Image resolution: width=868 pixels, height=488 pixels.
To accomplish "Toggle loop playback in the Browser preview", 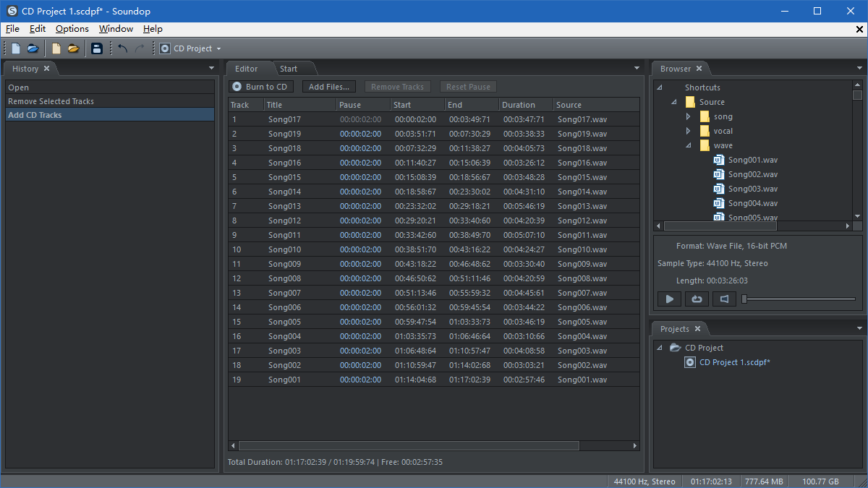I will (x=697, y=299).
